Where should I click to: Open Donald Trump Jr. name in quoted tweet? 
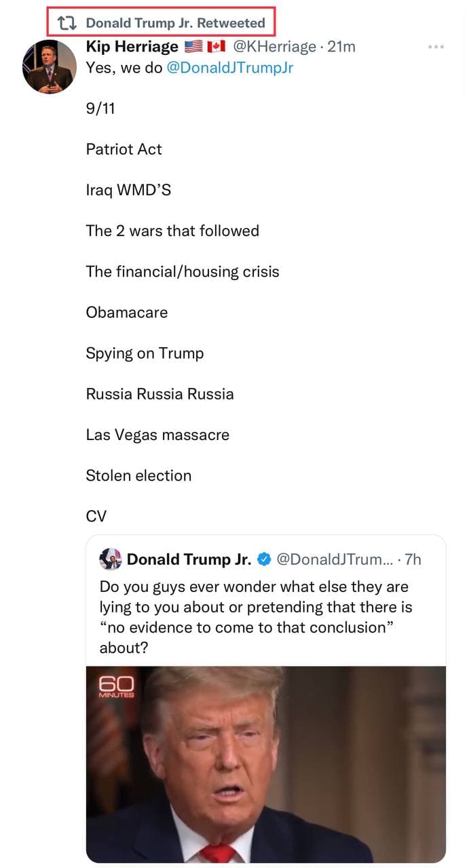pos(189,559)
